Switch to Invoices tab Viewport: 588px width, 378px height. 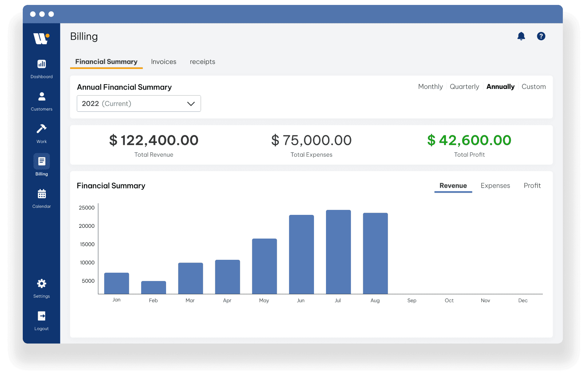coord(164,62)
